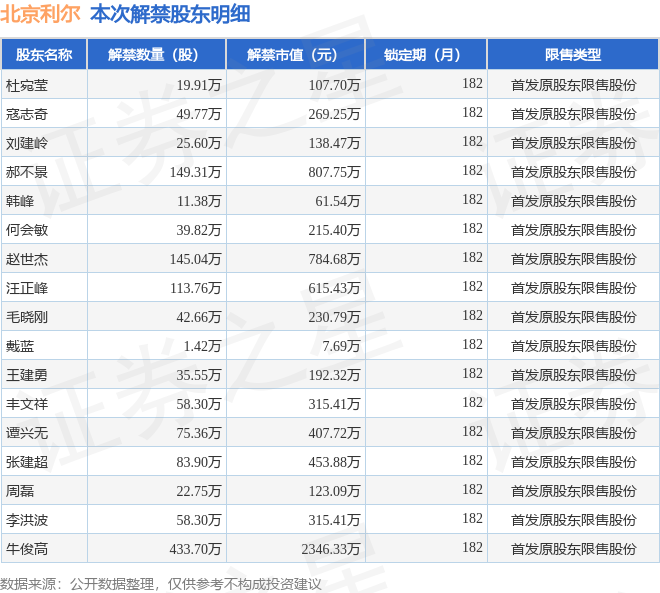Click shareholder name 李洪波
The width and height of the screenshot is (660, 593).
(27, 520)
